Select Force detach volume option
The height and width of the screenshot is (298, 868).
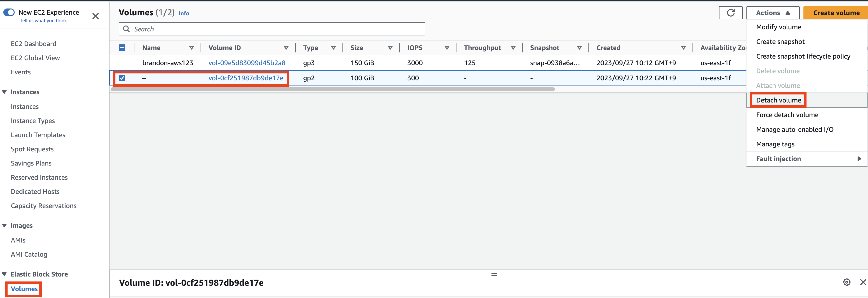[x=787, y=115]
